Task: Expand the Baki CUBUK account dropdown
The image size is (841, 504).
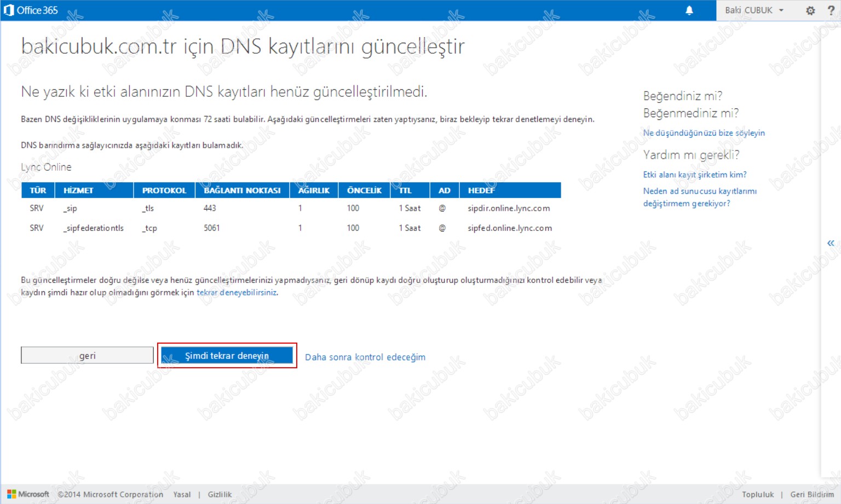Action: 754,10
